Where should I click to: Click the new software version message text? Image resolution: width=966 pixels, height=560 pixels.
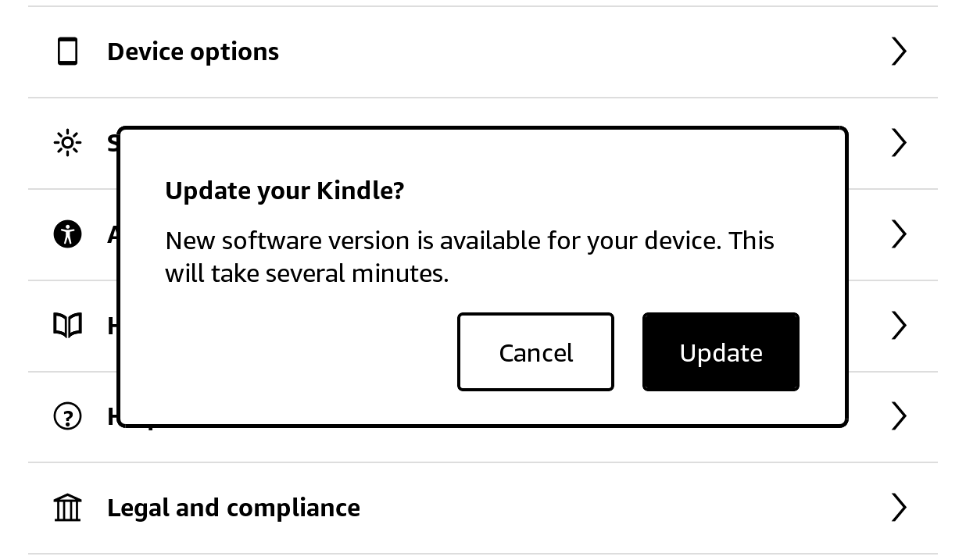(469, 256)
